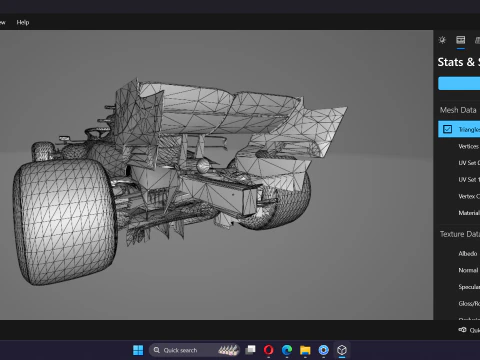
Task: Launch Opera browser from the taskbar
Action: 269,350
